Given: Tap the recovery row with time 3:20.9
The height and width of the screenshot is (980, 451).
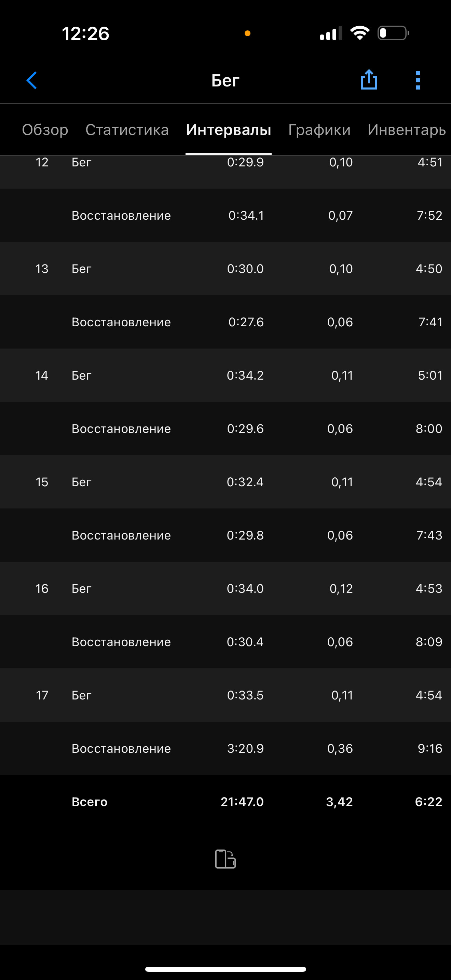Looking at the screenshot, I should click(225, 748).
